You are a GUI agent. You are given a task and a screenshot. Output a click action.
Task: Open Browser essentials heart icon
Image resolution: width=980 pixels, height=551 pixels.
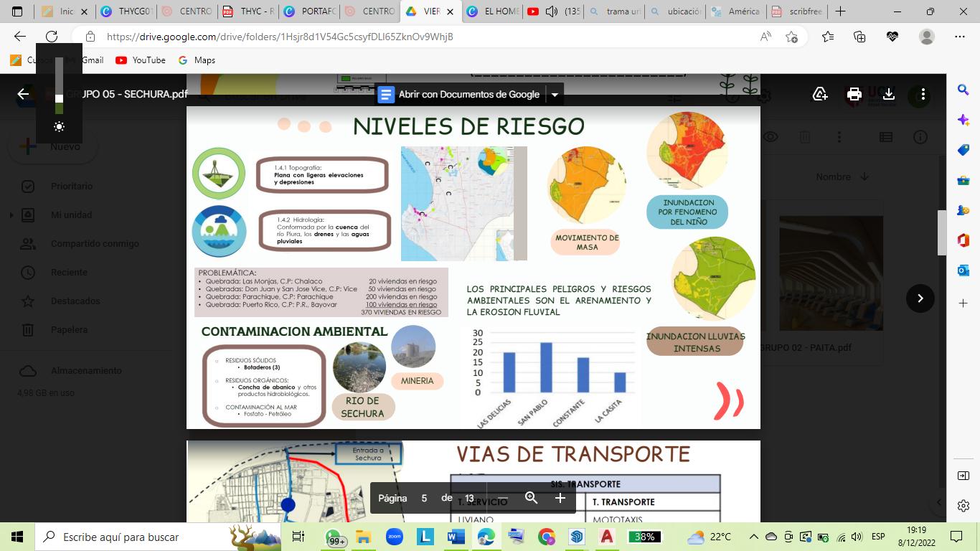pos(892,37)
